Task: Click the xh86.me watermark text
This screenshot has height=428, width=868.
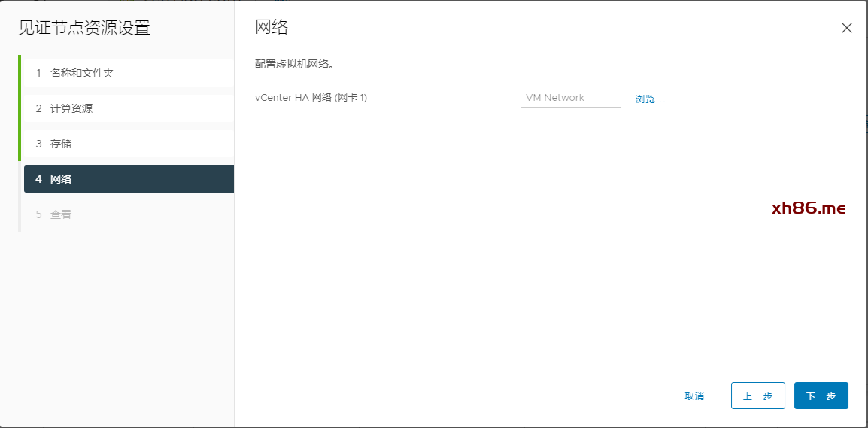Action: point(809,208)
